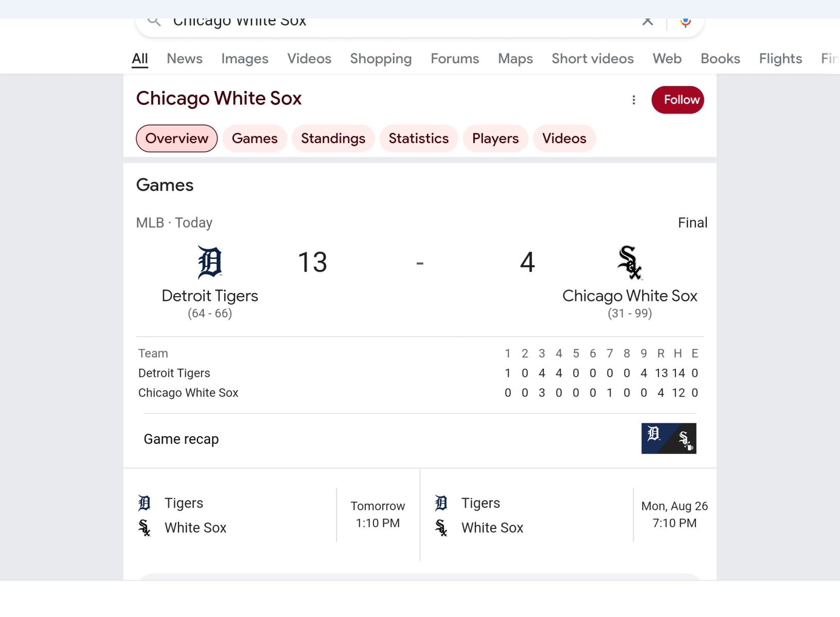Open the Shopping tab

tap(381, 59)
